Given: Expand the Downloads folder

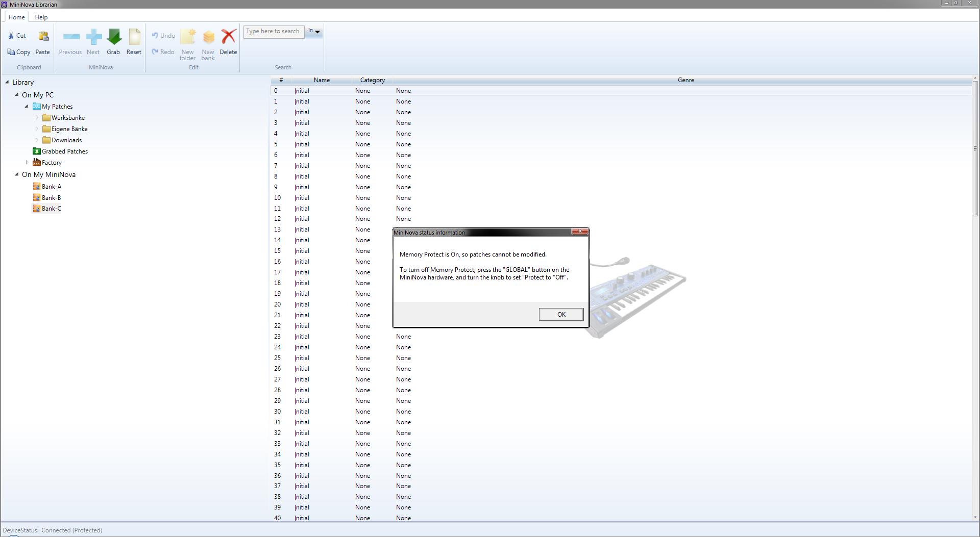Looking at the screenshot, I should tap(37, 140).
